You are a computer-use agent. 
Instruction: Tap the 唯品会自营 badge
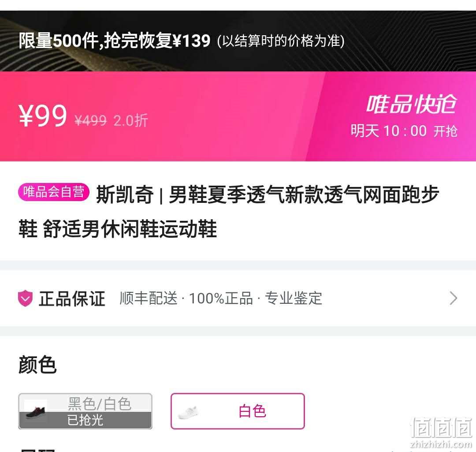54,192
